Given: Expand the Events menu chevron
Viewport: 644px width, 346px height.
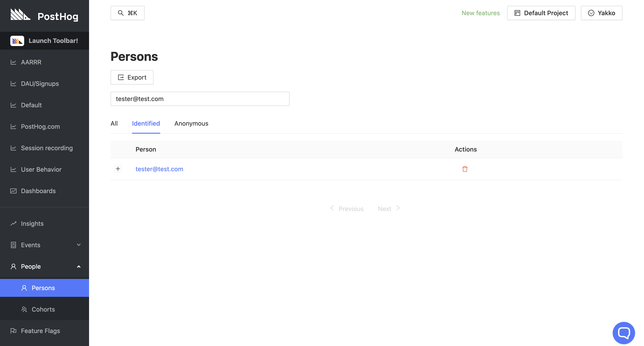Looking at the screenshot, I should click(x=79, y=245).
